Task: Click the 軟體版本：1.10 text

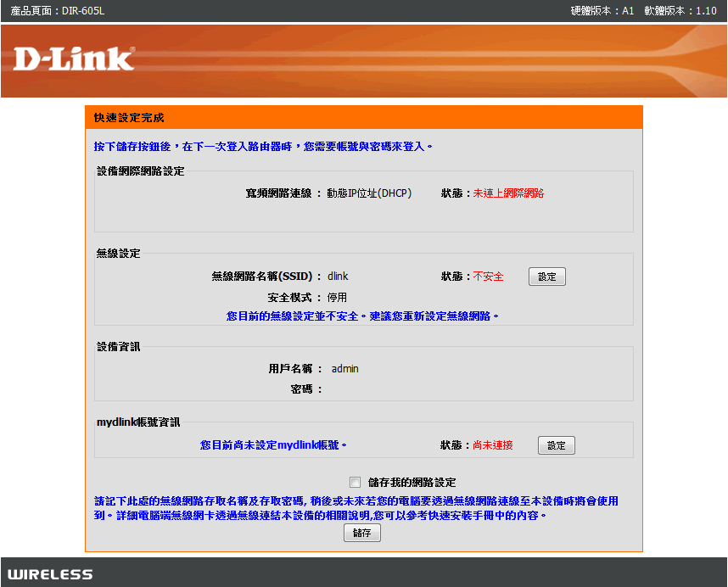Action: click(680, 11)
